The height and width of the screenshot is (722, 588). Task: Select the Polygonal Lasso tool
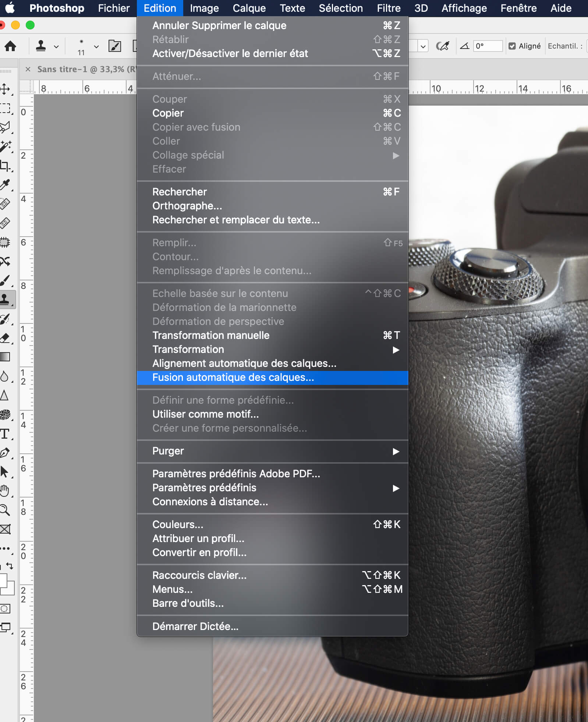5,127
